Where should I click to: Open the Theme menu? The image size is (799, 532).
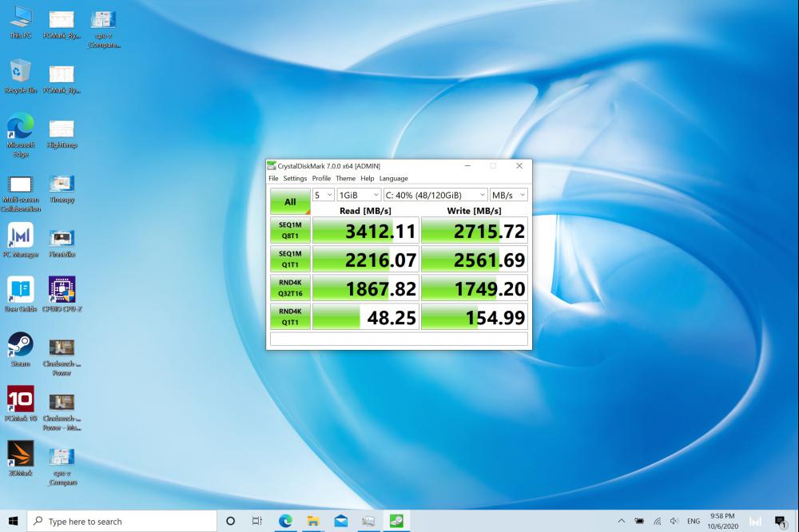(x=345, y=178)
